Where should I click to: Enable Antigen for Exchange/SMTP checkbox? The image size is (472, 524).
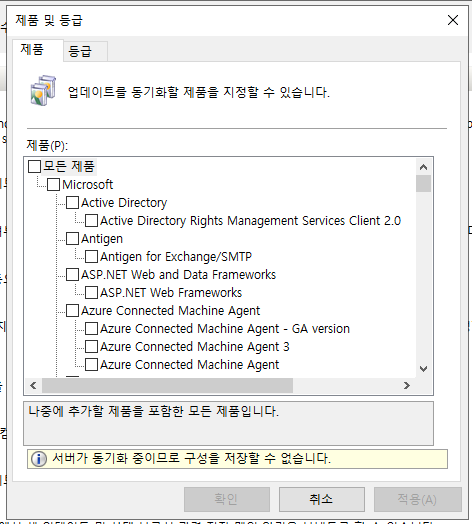pyautogui.click(x=91, y=257)
